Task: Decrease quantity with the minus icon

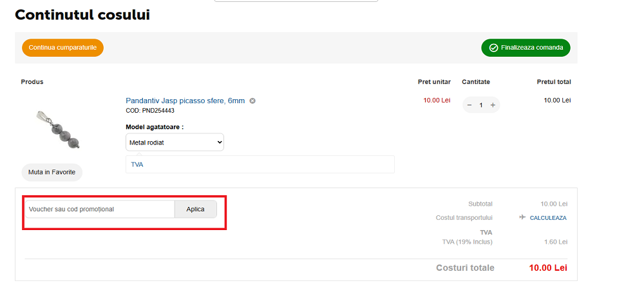Action: coord(469,105)
